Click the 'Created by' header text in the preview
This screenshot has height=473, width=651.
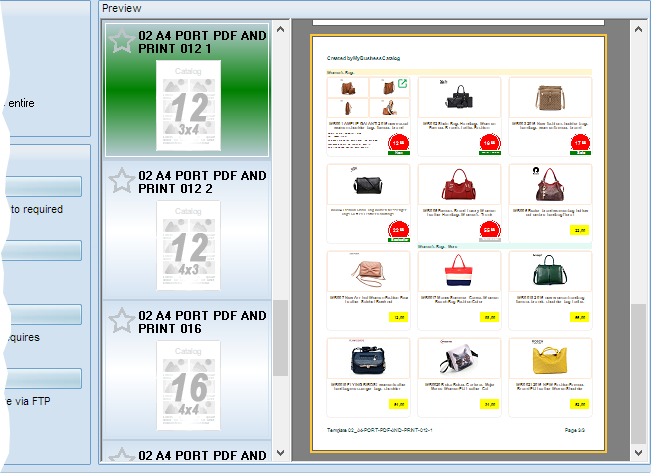coord(363,58)
